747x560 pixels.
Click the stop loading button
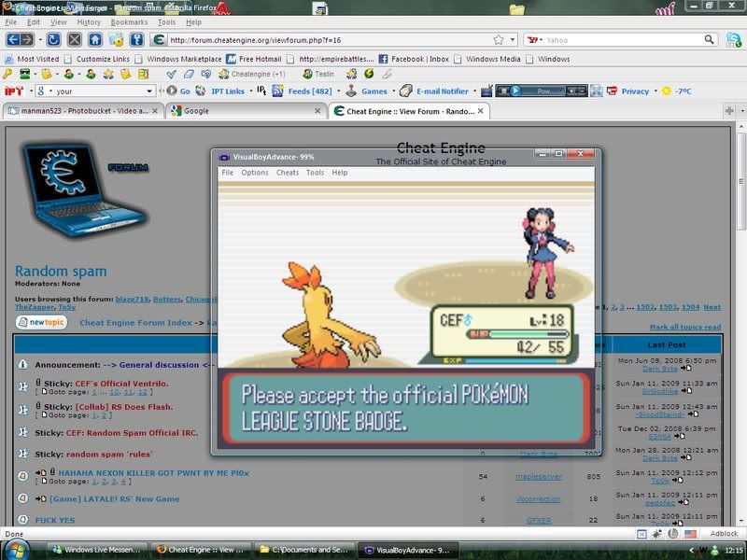74,40
